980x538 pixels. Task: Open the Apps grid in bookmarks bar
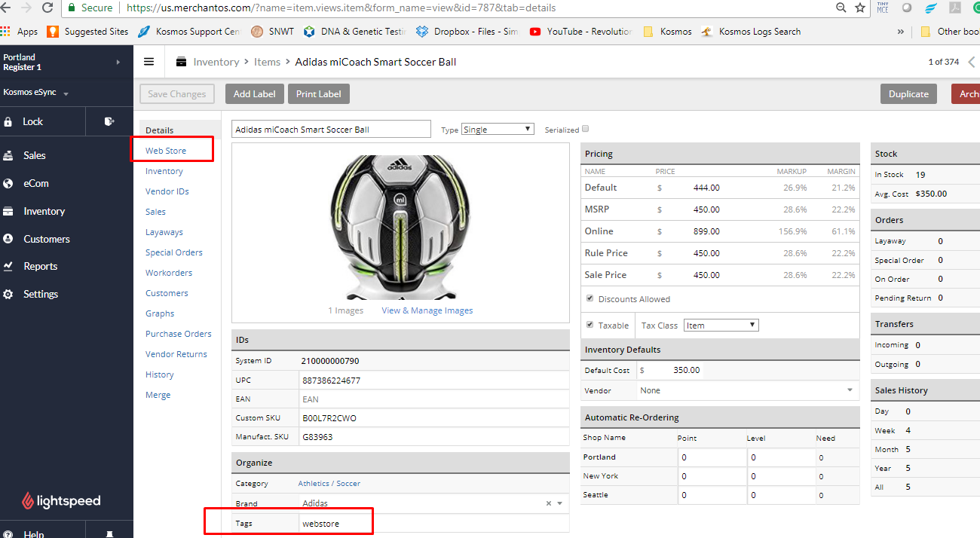pos(20,32)
